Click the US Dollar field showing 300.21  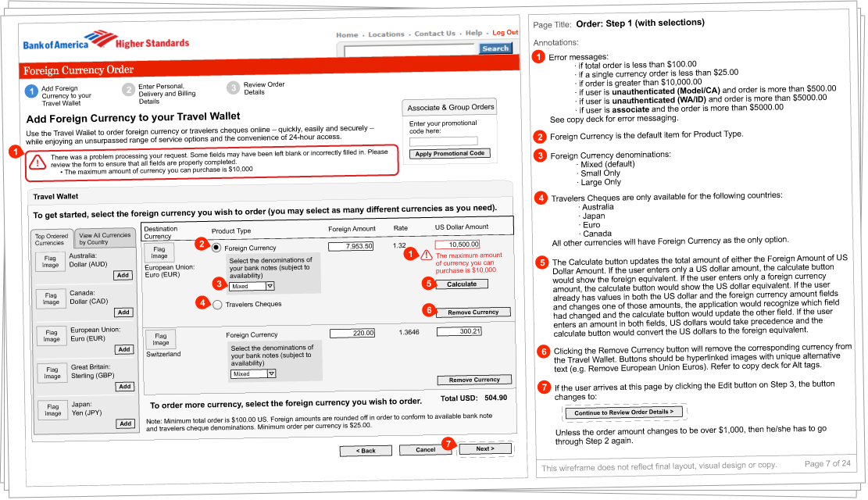(459, 332)
